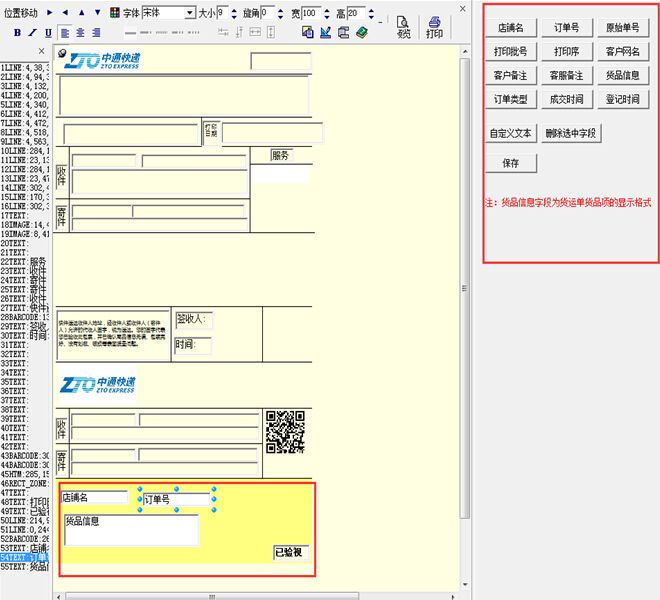The width and height of the screenshot is (660, 600).
Task: Open the font color picker icon
Action: click(114, 12)
